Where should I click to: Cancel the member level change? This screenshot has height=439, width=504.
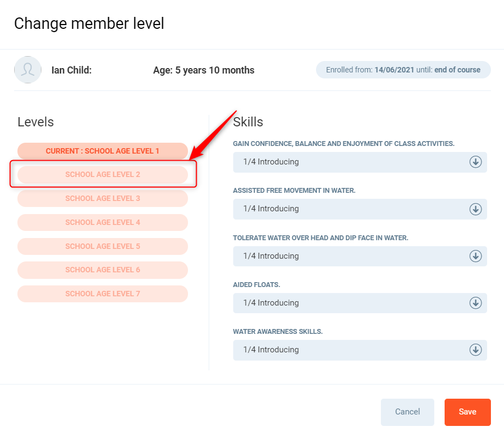pyautogui.click(x=407, y=412)
